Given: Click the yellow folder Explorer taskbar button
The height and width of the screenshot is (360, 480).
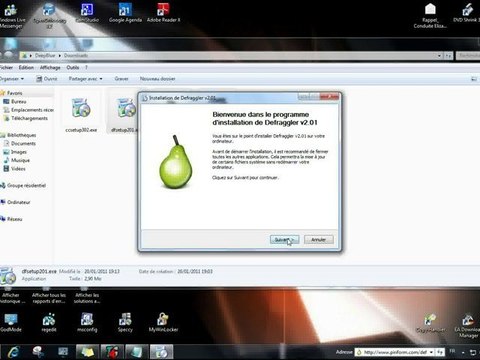Looking at the screenshot, I should 87,352.
